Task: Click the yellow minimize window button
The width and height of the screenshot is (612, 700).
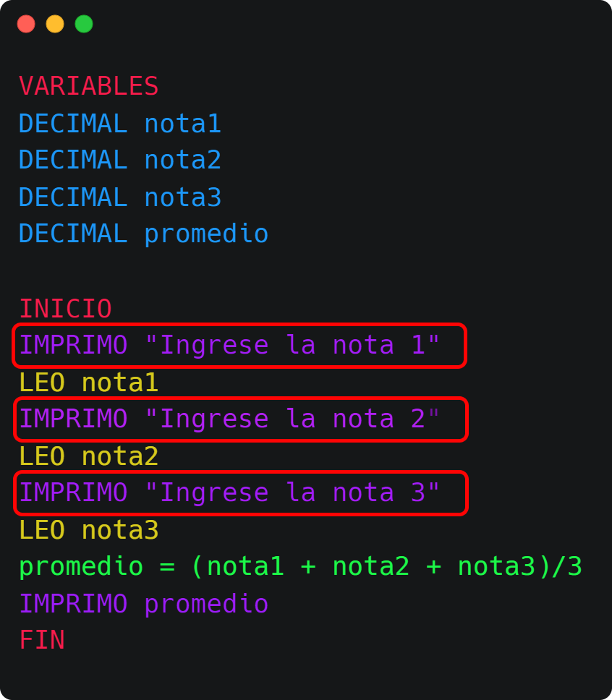Action: pyautogui.click(x=55, y=24)
